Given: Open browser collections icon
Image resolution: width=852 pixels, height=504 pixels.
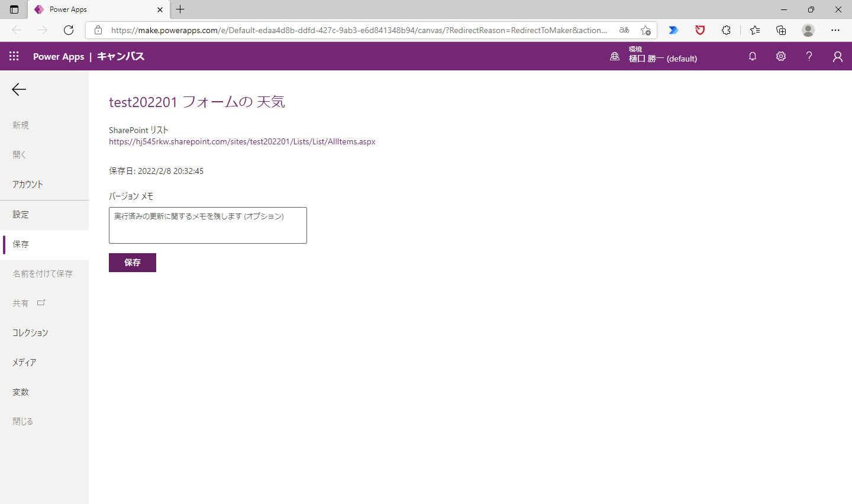Looking at the screenshot, I should coord(781,30).
